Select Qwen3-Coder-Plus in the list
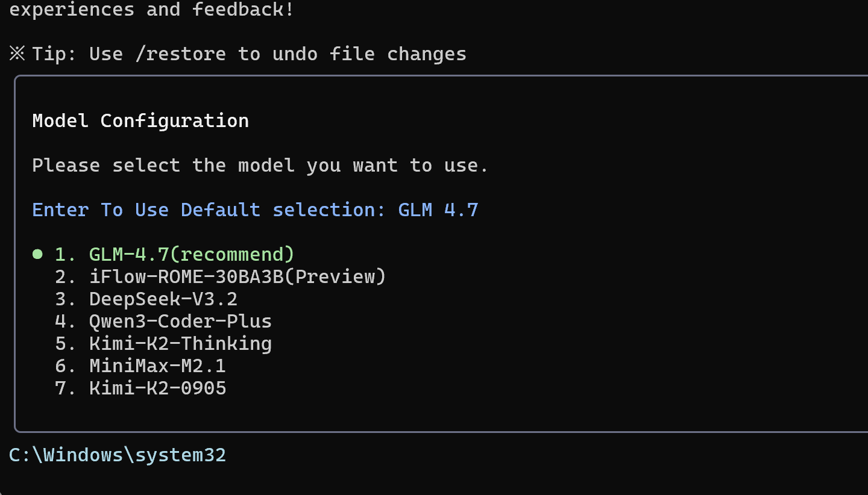Screen dimensions: 868x495 coord(180,321)
